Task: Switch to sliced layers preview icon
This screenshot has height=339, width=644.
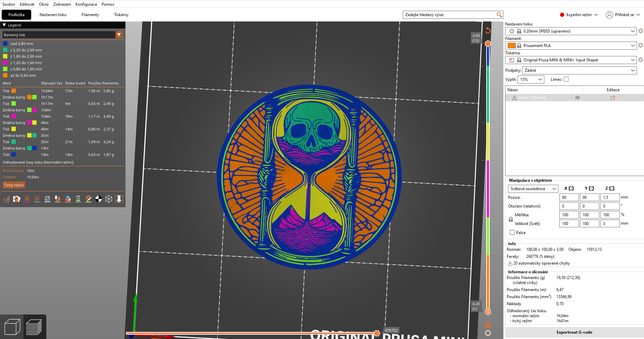Action: [x=34, y=327]
